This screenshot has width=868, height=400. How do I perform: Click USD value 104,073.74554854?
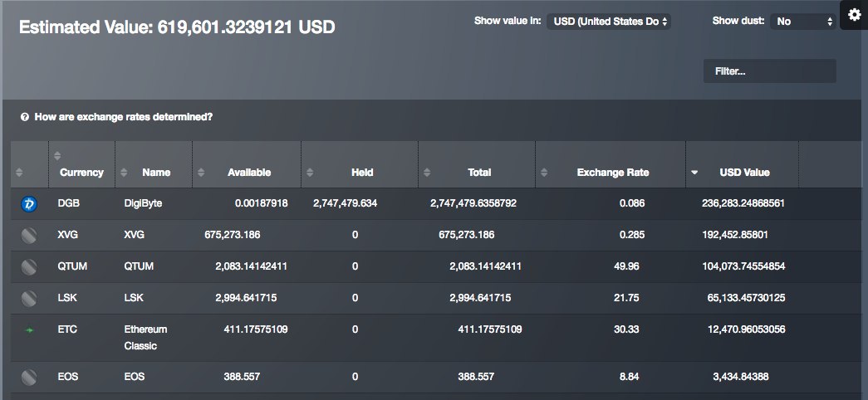point(743,266)
